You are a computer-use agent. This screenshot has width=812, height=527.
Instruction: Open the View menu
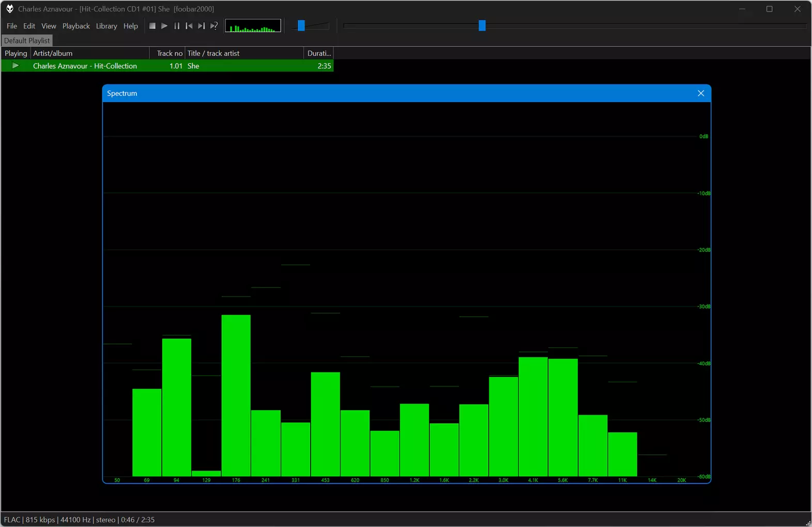(x=49, y=26)
